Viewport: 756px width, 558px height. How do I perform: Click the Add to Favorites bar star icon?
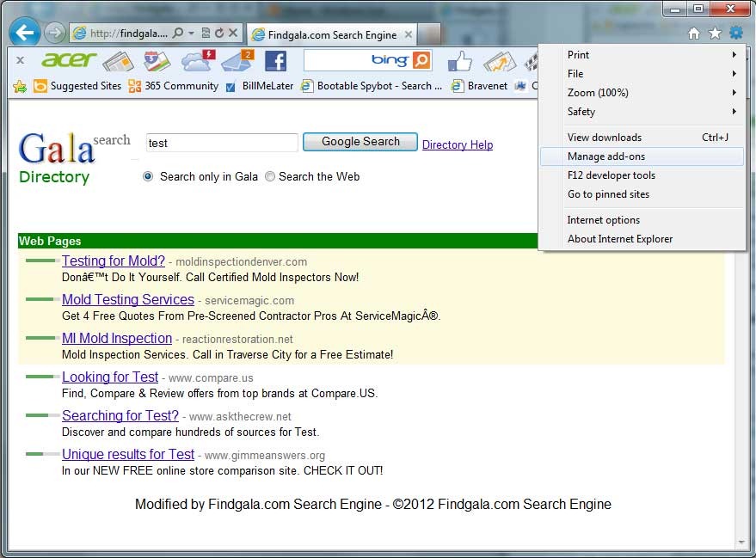20,86
